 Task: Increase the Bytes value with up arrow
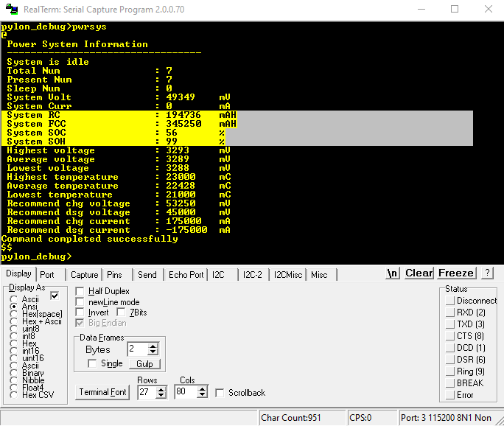click(153, 346)
